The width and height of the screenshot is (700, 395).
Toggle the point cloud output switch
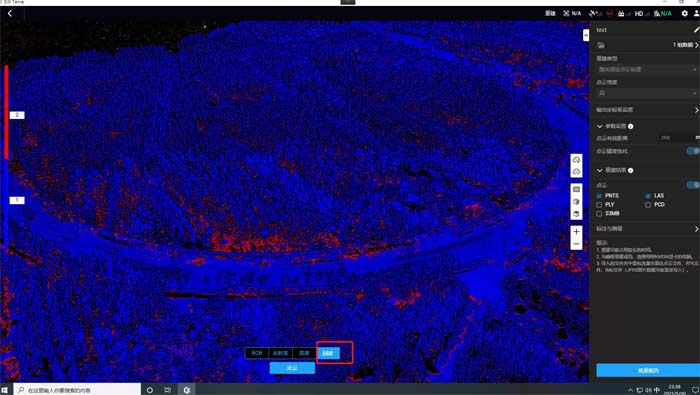tap(693, 185)
